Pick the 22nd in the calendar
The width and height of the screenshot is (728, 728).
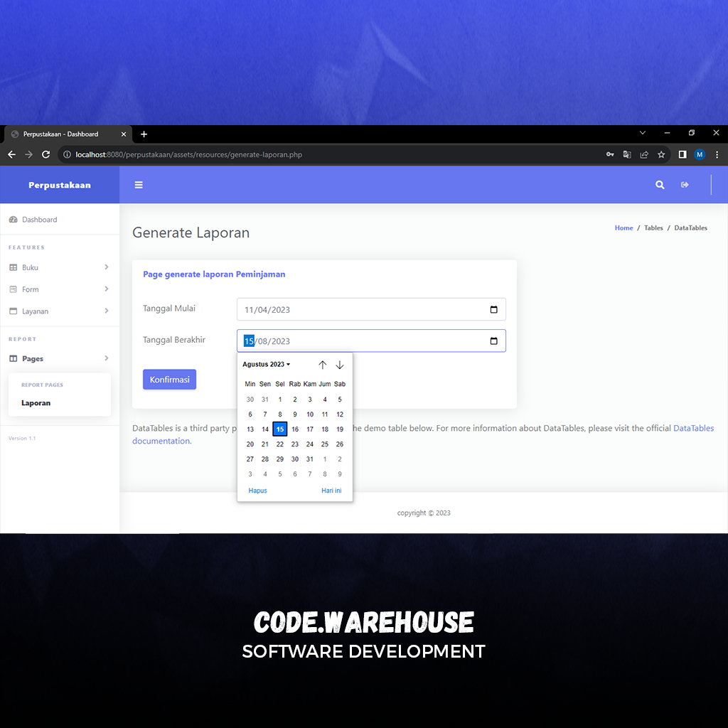point(280,444)
